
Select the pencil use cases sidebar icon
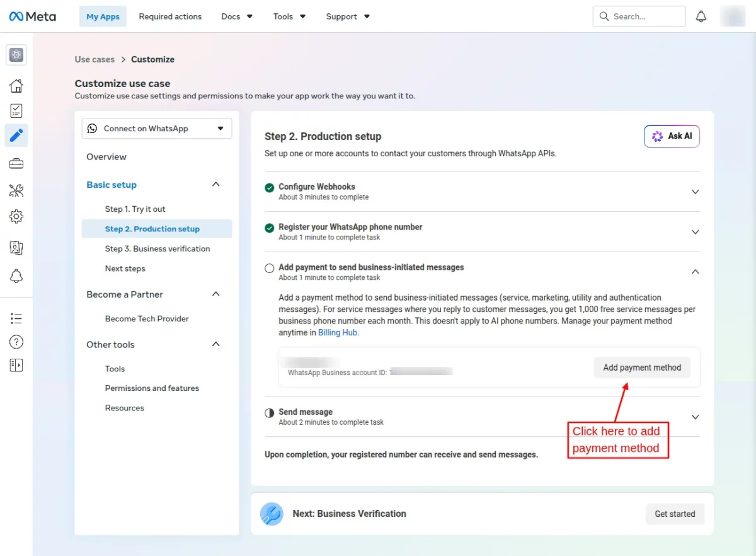pos(16,135)
